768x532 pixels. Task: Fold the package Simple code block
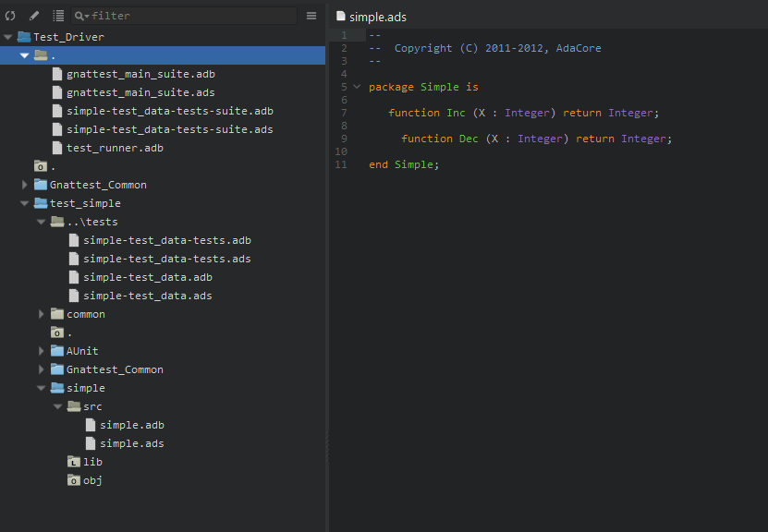point(357,87)
